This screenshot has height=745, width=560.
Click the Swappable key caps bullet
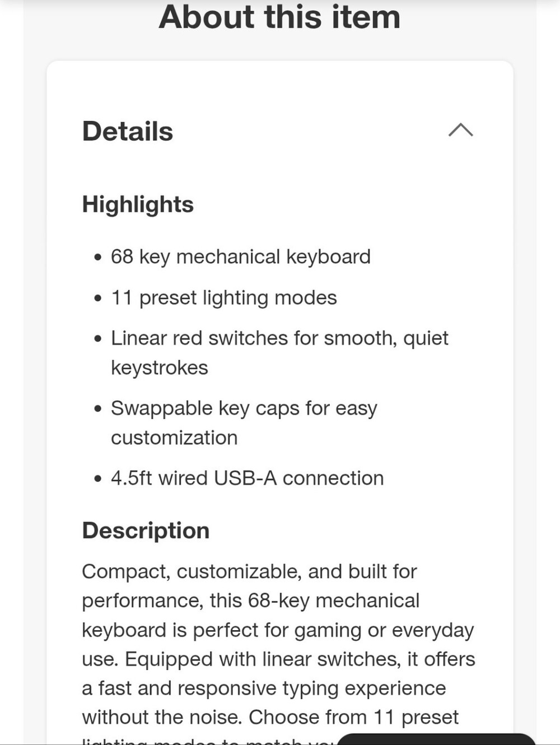(244, 422)
